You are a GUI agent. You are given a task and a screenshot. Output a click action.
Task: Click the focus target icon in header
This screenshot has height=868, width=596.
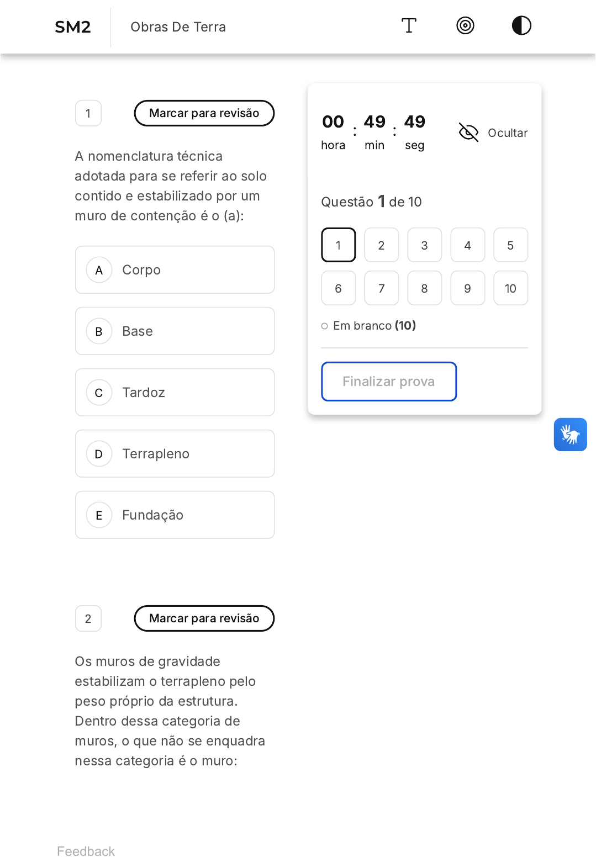(465, 26)
